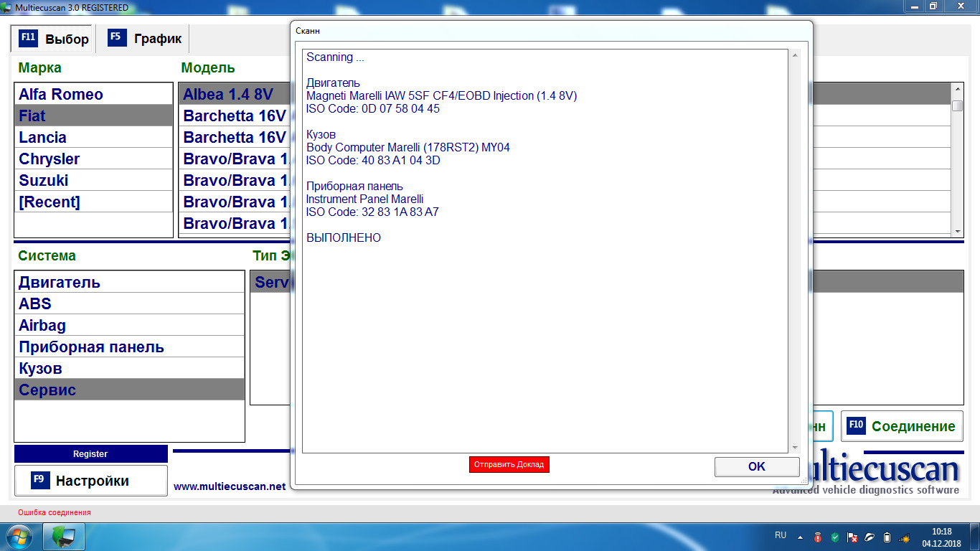
Task: Select Chrysler in the Марка list
Action: click(93, 159)
